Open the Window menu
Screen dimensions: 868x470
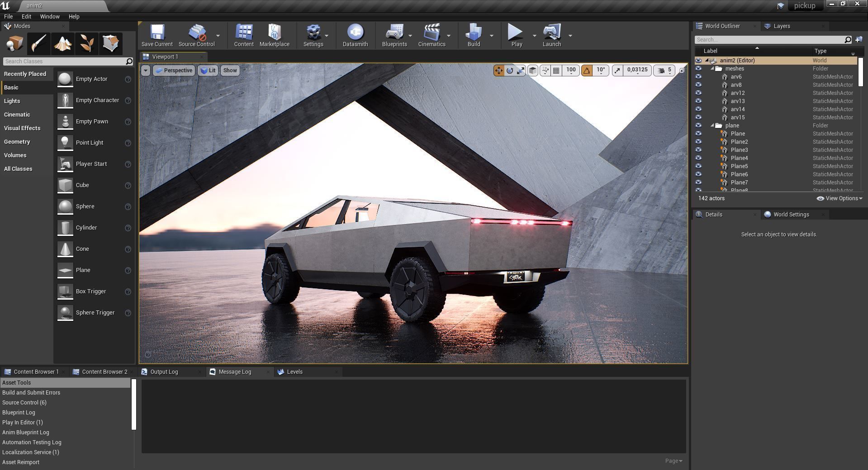point(50,16)
